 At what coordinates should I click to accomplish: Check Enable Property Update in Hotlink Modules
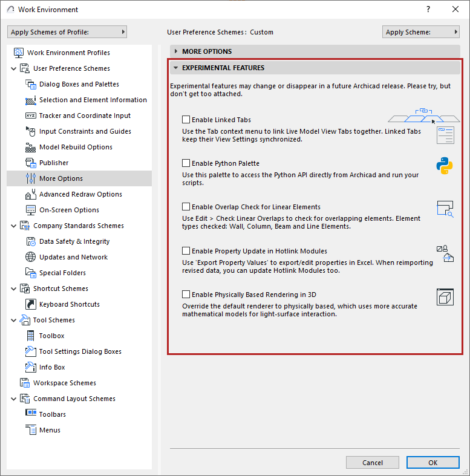pyautogui.click(x=186, y=251)
